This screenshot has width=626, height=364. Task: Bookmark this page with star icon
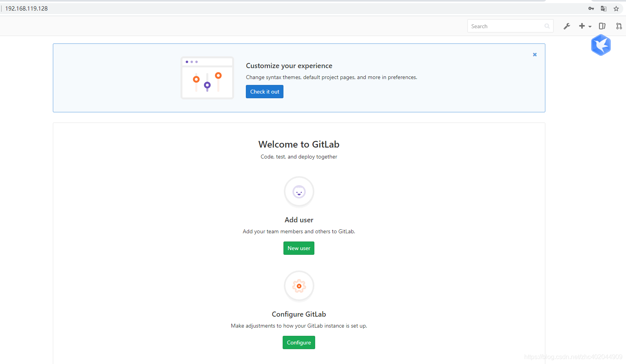point(616,8)
